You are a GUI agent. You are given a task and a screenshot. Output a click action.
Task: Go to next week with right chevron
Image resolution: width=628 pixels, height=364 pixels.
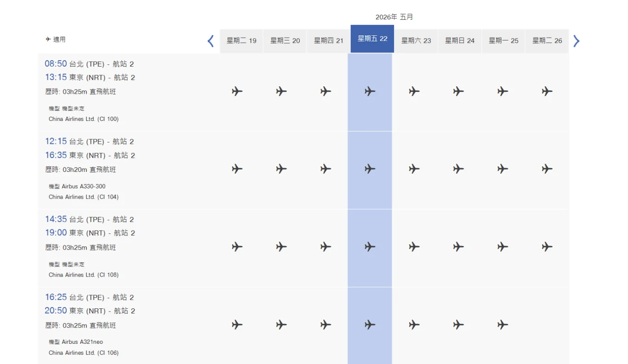point(576,41)
